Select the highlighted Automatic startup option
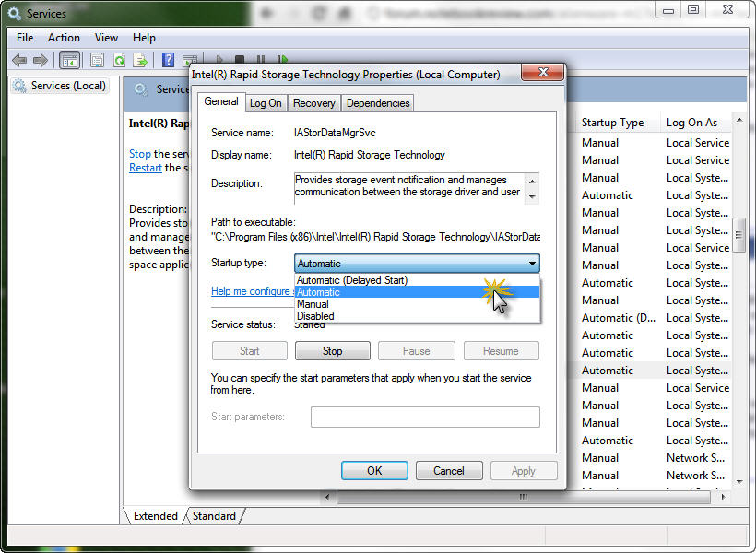The image size is (756, 553). pyautogui.click(x=417, y=292)
